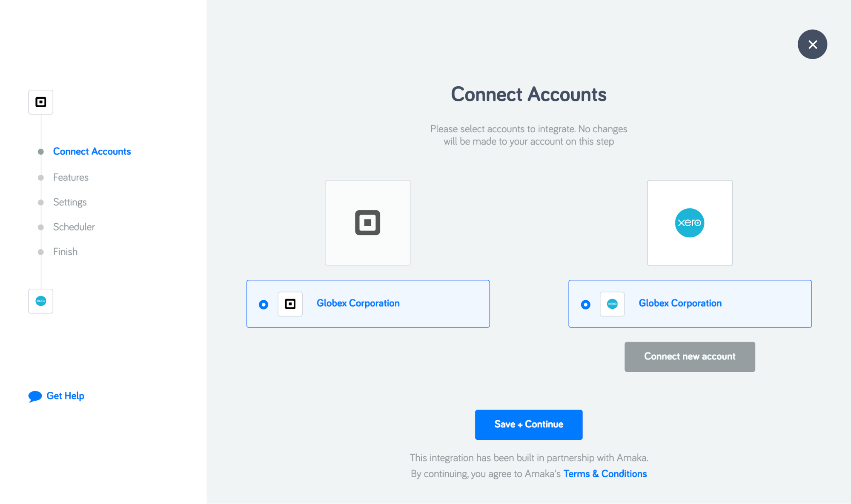Click the Globex Corporation label in left card
This screenshot has width=851, height=504.
point(358,303)
